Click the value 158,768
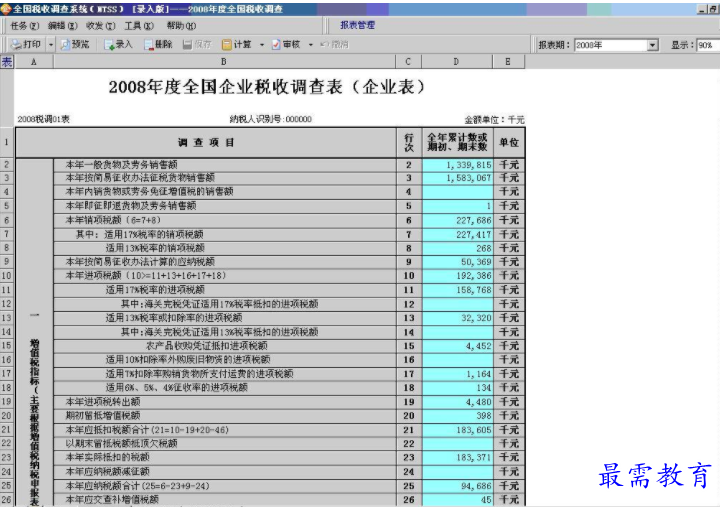The image size is (720, 507). pyautogui.click(x=474, y=290)
